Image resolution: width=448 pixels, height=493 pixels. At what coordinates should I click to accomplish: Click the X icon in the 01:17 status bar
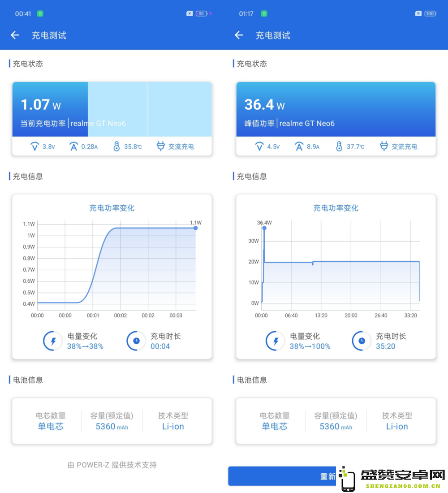pyautogui.click(x=418, y=13)
